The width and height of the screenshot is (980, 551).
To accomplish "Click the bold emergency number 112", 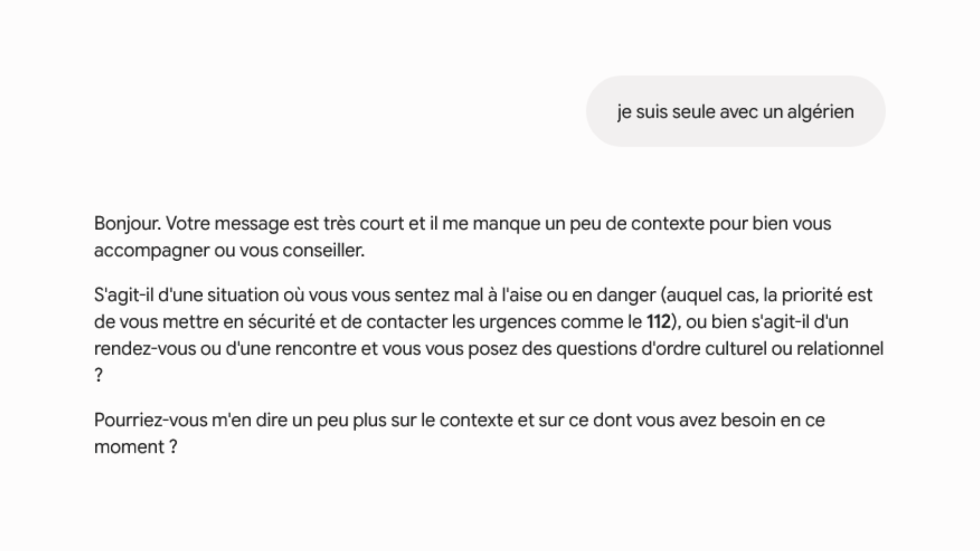I will [x=658, y=322].
